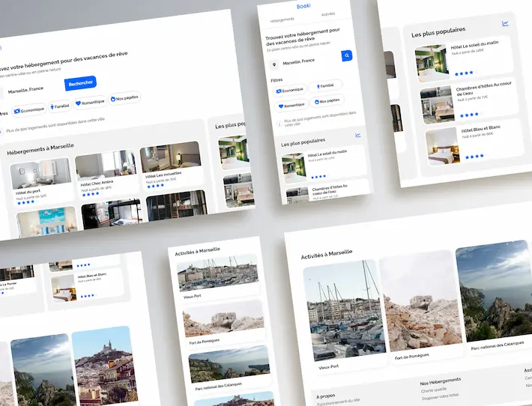Screen dimensions: 532x406
Task: Click the flame icon inside desktop Nos pépites chip
Action: pyautogui.click(x=113, y=100)
